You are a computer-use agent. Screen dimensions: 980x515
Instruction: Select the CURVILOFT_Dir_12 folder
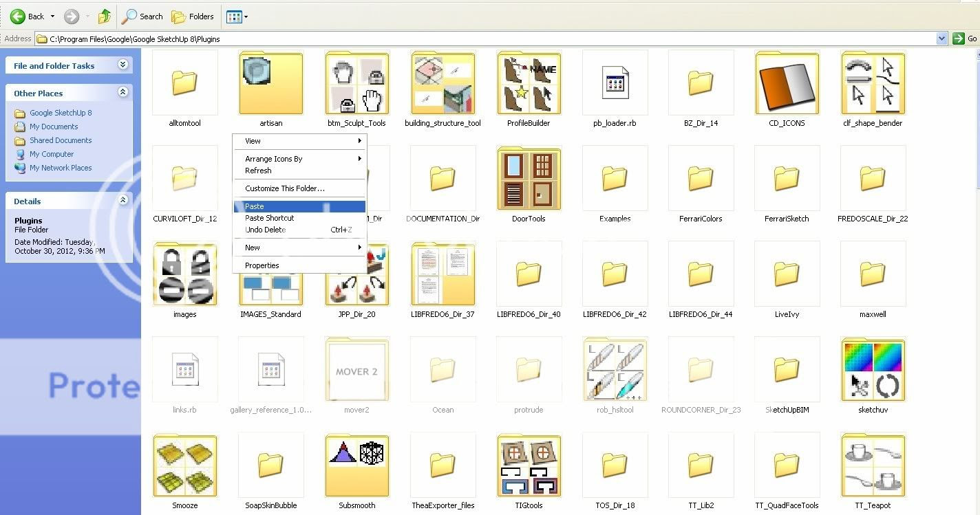coord(184,178)
